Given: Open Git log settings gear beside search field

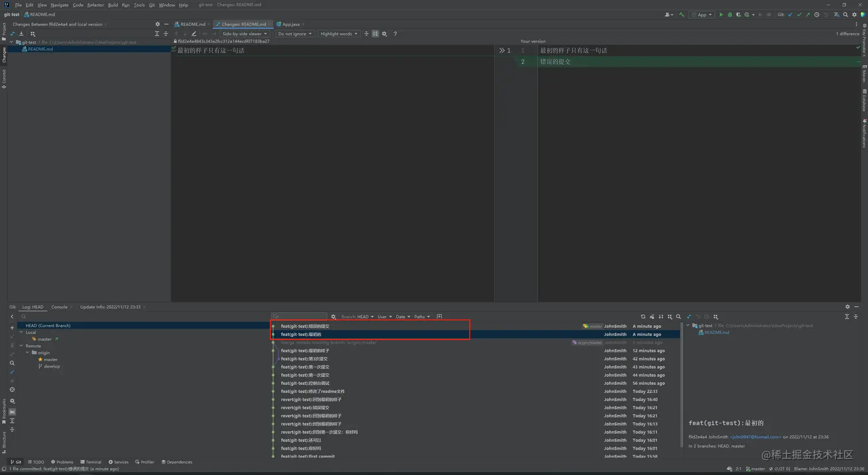Looking at the screenshot, I should pyautogui.click(x=333, y=316).
